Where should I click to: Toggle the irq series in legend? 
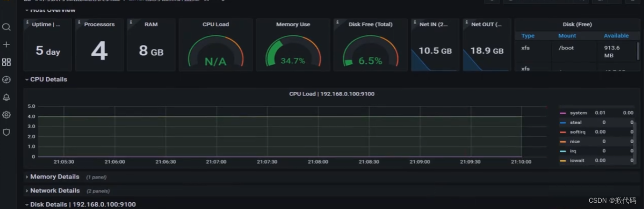click(573, 151)
